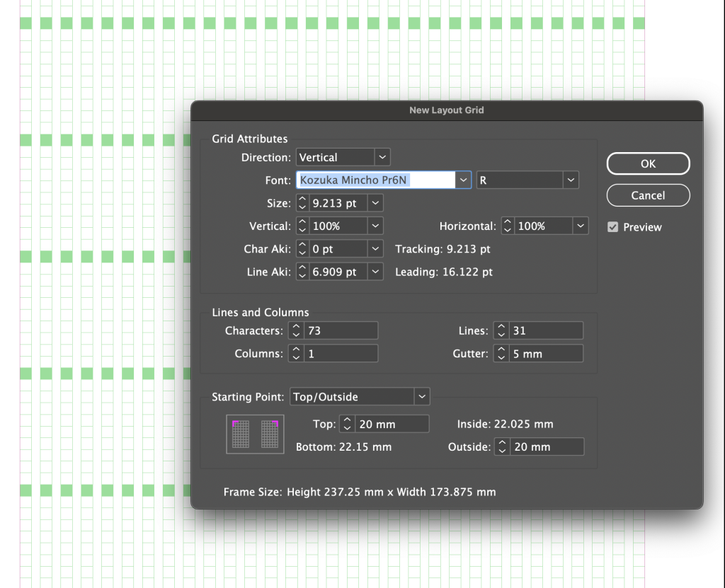
Task: Click the Lines count stepper
Action: click(501, 330)
